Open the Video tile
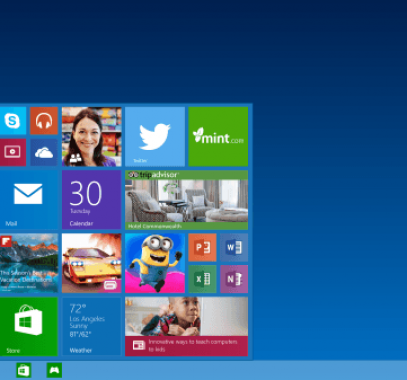 click(13, 152)
